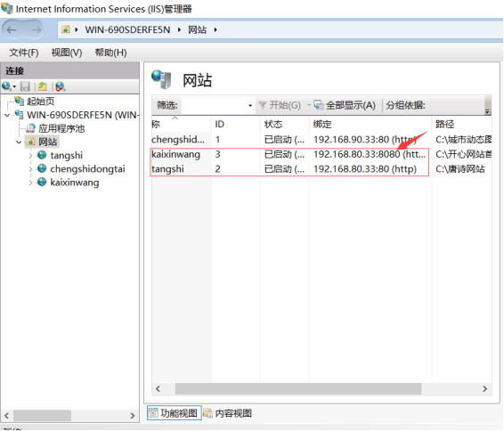Click the delete connection icon in toolbar
Screen dimensions: 504x431
click(x=61, y=86)
